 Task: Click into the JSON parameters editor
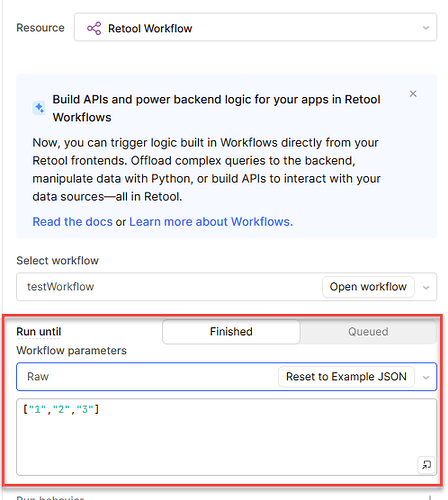[226, 437]
